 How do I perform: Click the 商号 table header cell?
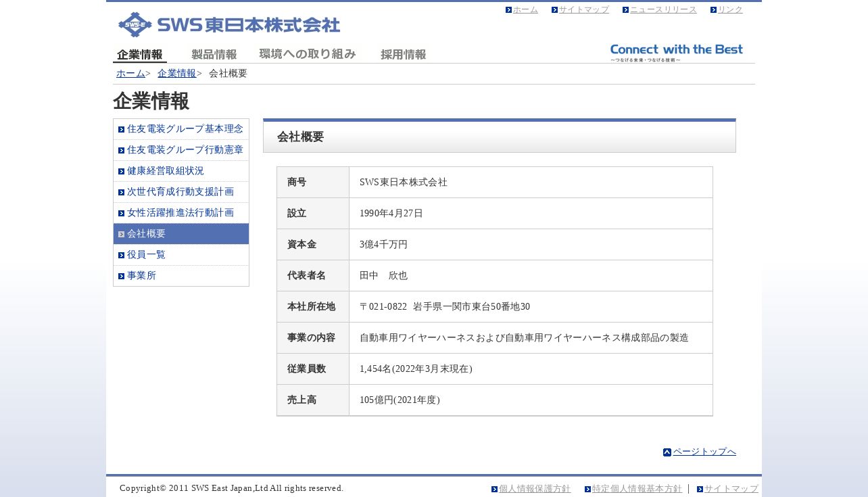click(313, 182)
